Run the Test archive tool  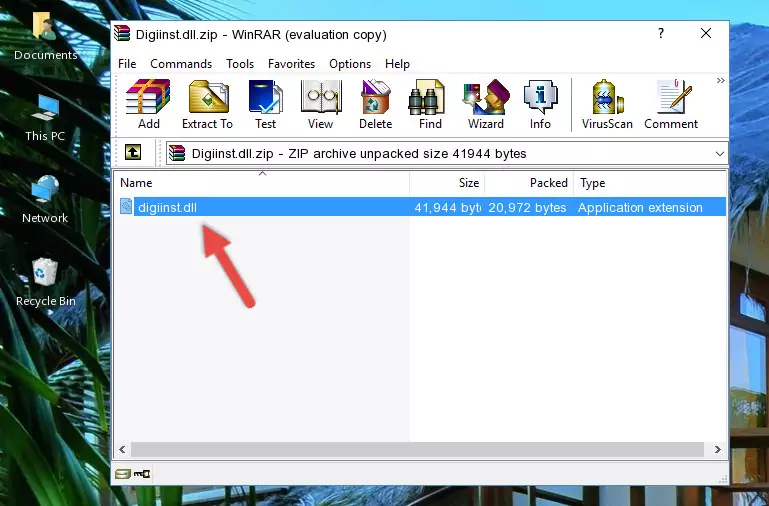[265, 104]
